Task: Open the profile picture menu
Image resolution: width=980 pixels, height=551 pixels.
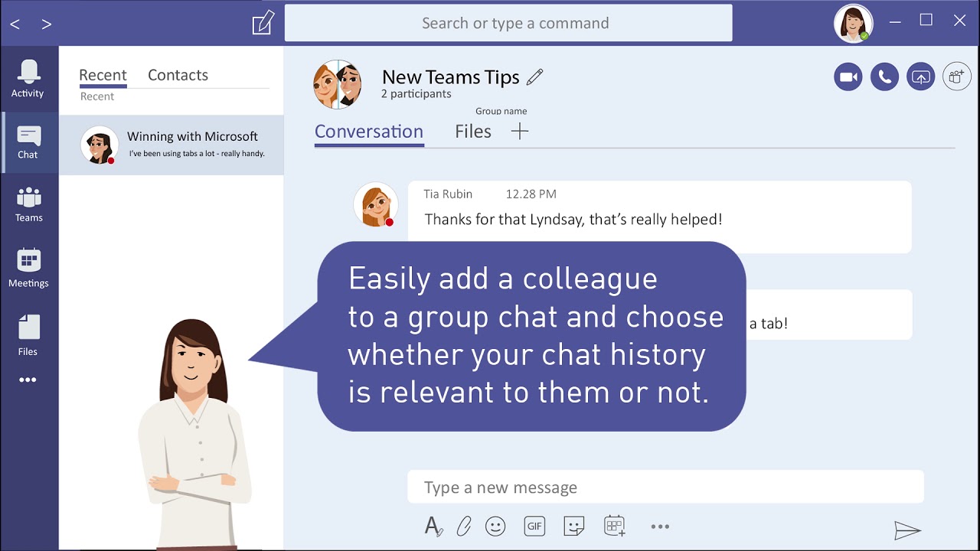Action: point(854,23)
